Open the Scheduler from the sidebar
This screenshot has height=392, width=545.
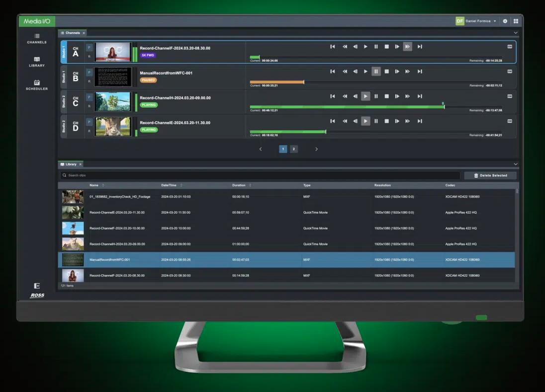click(37, 84)
